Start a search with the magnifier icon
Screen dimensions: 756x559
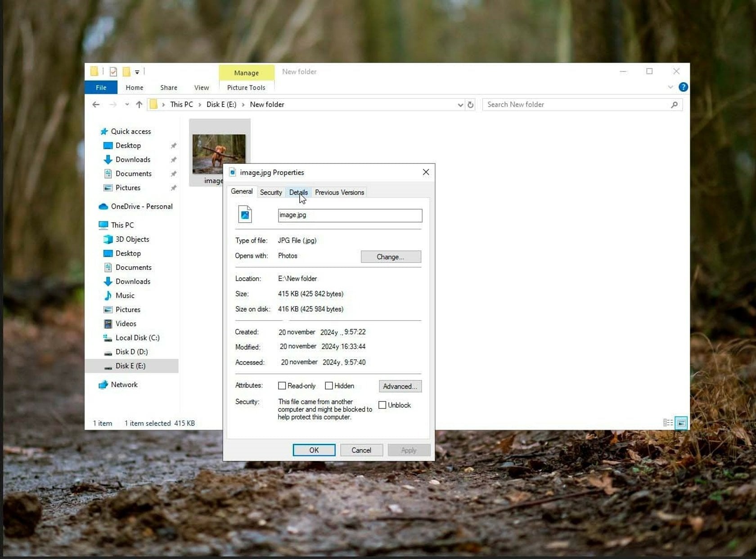pyautogui.click(x=674, y=104)
